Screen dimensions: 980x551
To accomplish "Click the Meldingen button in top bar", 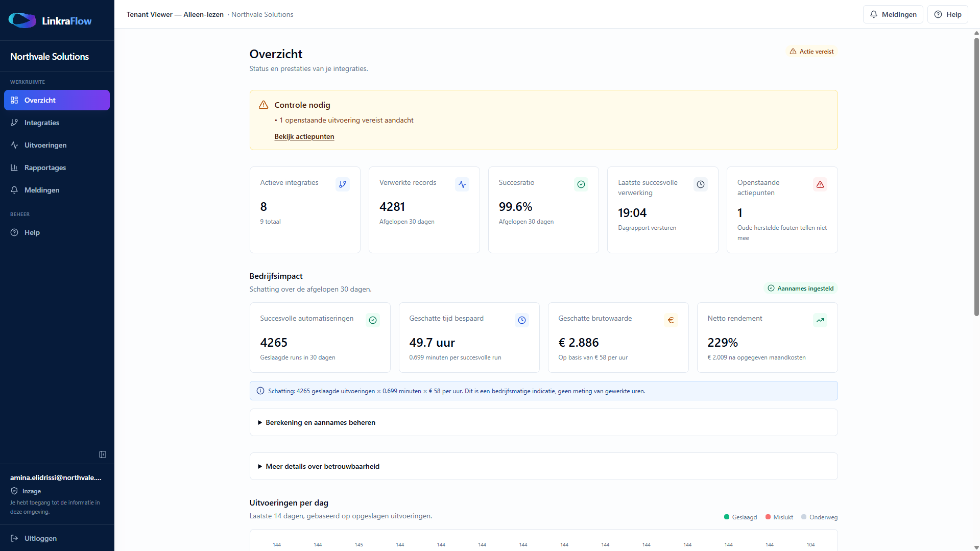I will 893,14.
